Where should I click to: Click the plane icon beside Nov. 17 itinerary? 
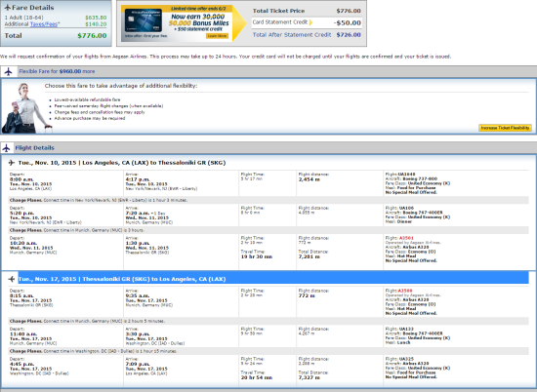pyautogui.click(x=12, y=279)
